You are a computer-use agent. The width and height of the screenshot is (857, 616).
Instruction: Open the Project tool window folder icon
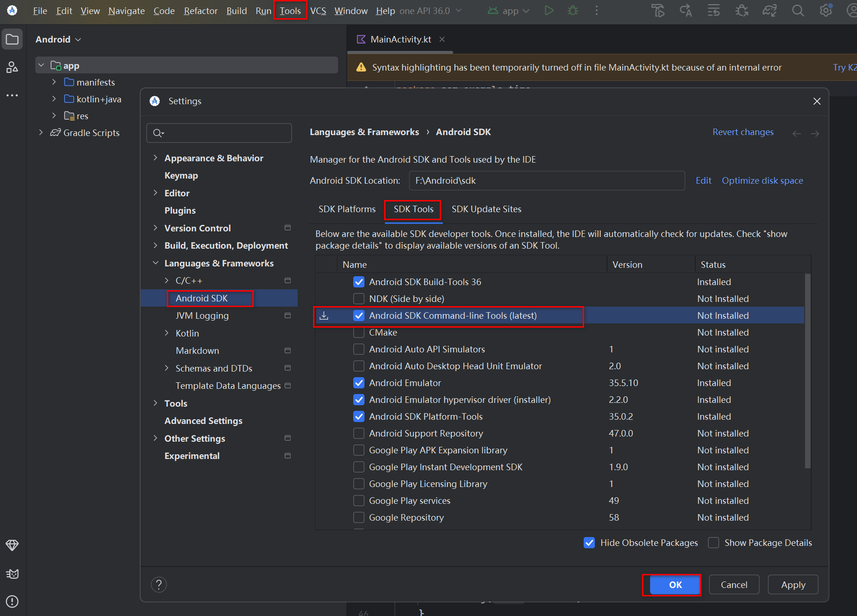click(12, 39)
